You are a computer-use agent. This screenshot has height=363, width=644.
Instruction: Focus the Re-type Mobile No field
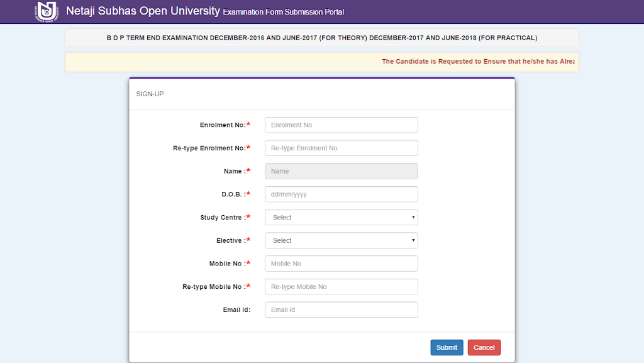coord(341,287)
